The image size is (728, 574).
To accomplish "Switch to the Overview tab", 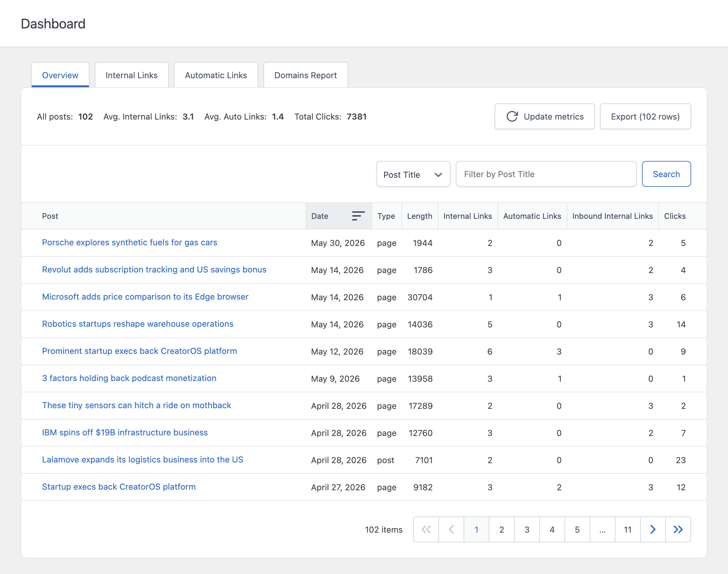I will point(60,75).
